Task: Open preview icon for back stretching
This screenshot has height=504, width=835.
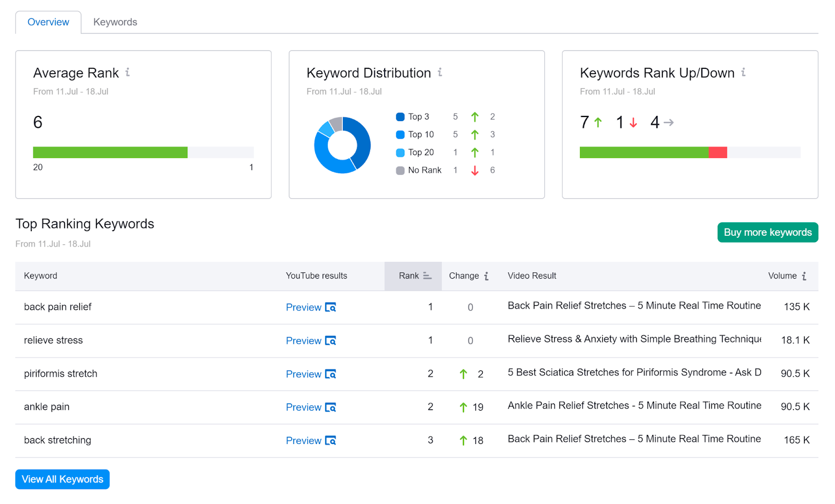Action: [330, 441]
